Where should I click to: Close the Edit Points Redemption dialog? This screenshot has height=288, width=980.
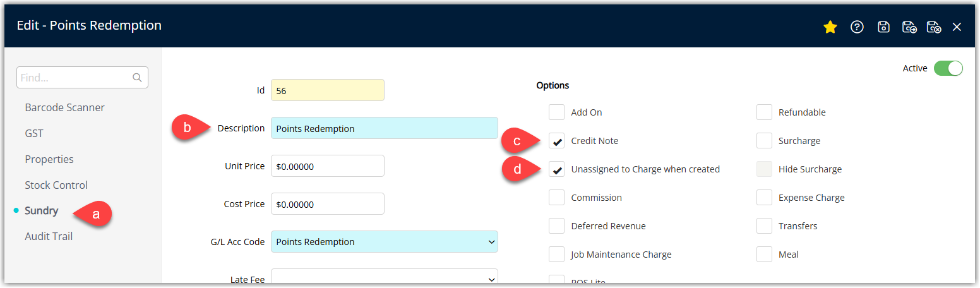click(x=957, y=27)
